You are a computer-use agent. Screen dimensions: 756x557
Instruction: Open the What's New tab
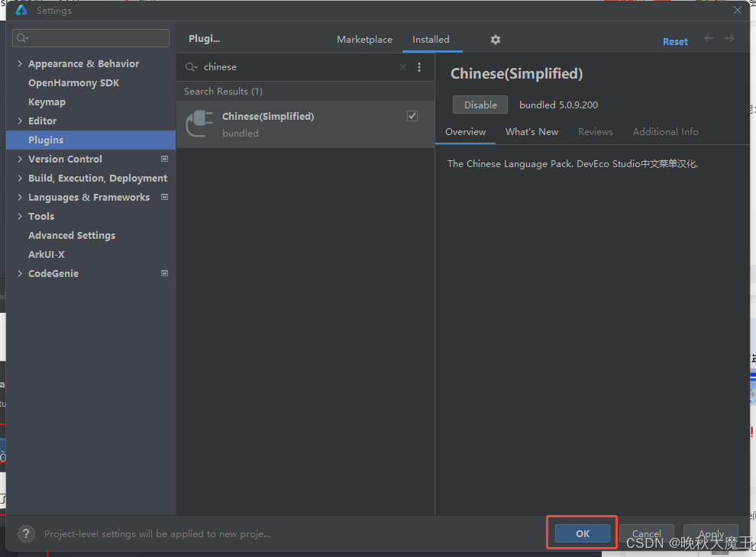point(531,132)
